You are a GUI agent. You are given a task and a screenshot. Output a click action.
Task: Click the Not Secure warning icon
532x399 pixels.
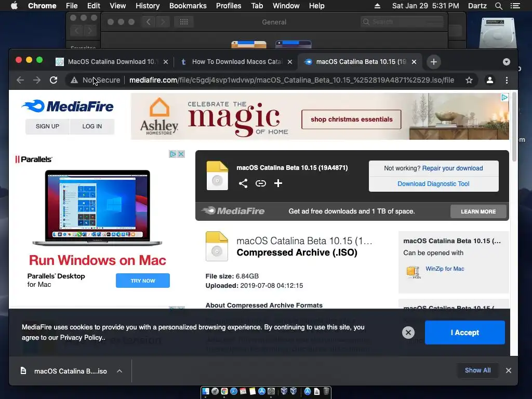tap(74, 80)
